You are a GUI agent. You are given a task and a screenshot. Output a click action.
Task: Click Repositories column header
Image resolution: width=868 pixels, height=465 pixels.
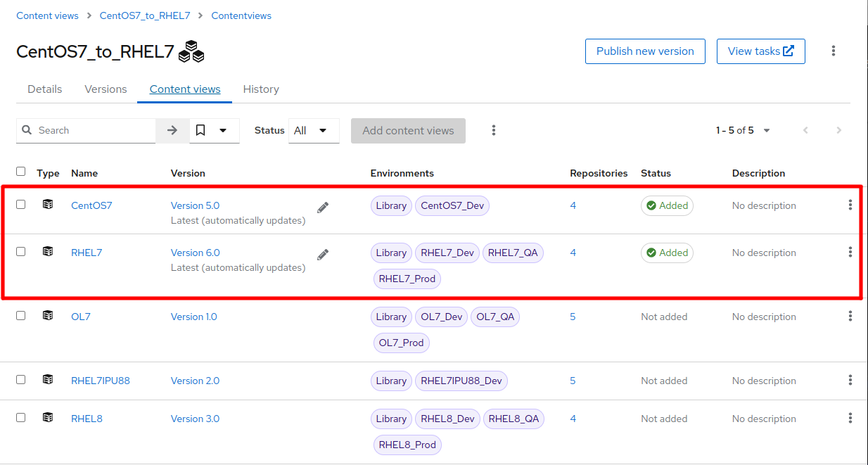coord(599,173)
